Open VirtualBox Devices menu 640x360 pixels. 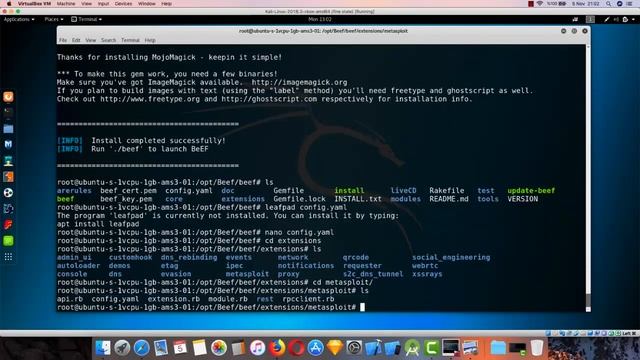click(x=123, y=4)
